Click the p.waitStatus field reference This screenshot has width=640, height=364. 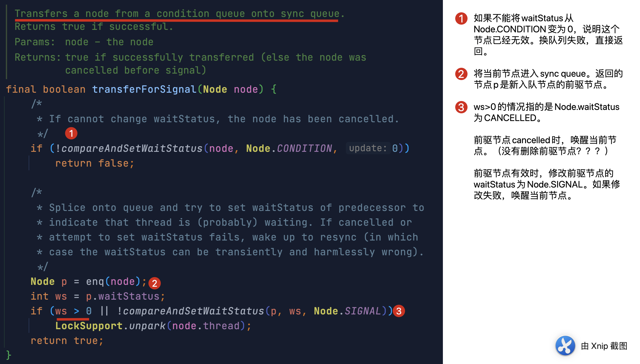123,296
